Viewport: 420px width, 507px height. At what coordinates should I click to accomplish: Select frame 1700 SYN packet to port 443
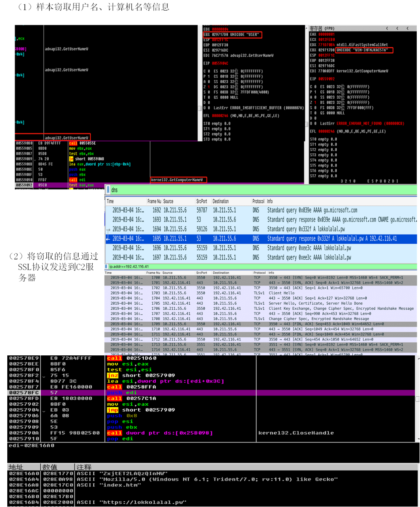pos(260,278)
